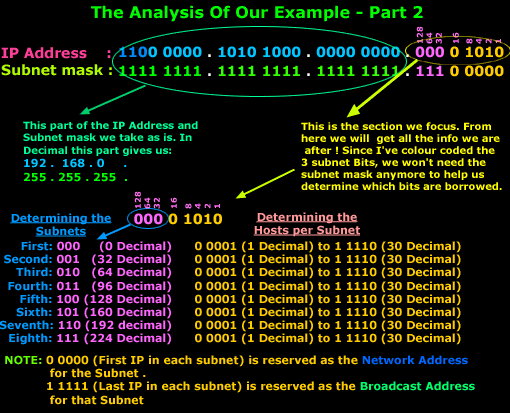Click the blue 'Network Address' text
510x413 pixels.
tap(415, 360)
